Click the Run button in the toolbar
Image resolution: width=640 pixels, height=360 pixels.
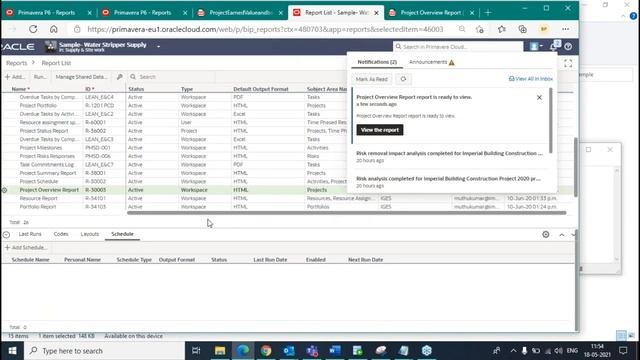tap(40, 77)
